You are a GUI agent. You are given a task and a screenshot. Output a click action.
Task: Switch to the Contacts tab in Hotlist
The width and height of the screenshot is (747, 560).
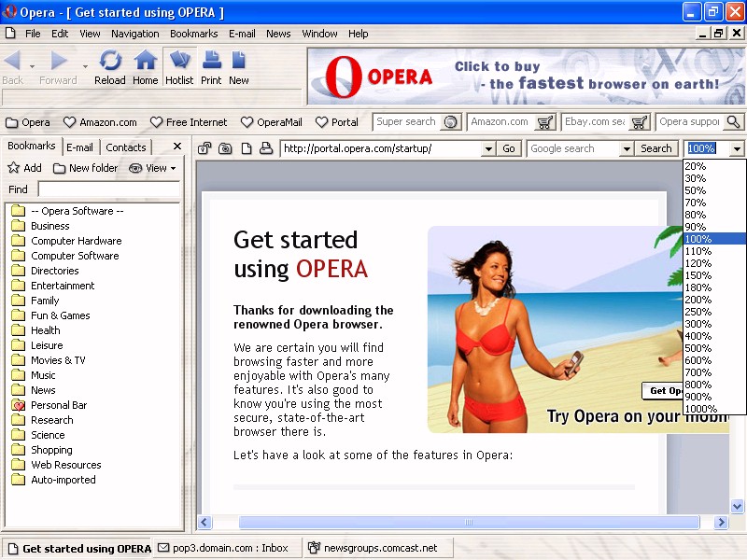click(126, 147)
